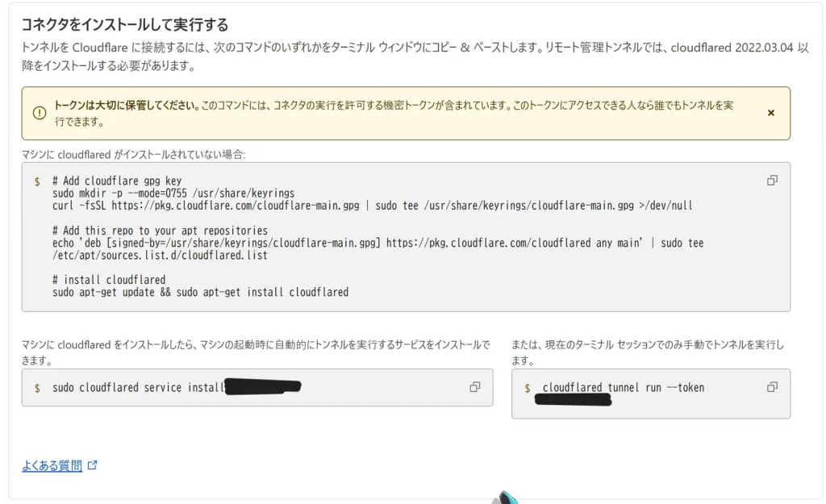Screen dimensions: 826x504
Task: Click the '# Add cloudflare gpg key' comment line
Action: click(x=117, y=181)
